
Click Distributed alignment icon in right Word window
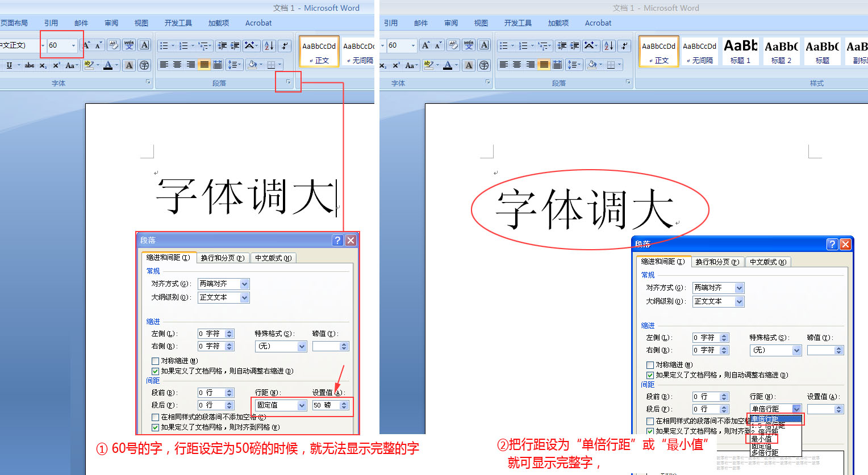click(x=557, y=65)
